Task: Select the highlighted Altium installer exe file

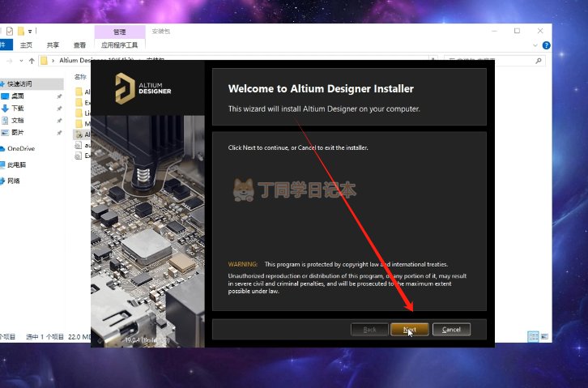Action: click(82, 134)
